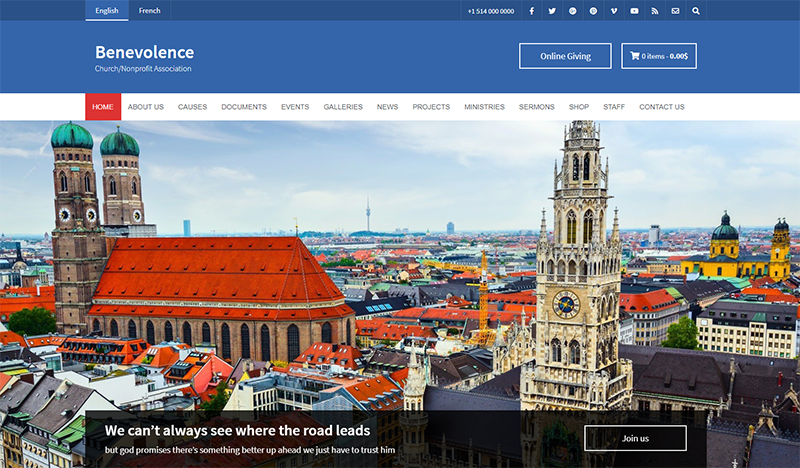The image size is (800, 468).
Task: Open the About Us page
Action: [146, 107]
